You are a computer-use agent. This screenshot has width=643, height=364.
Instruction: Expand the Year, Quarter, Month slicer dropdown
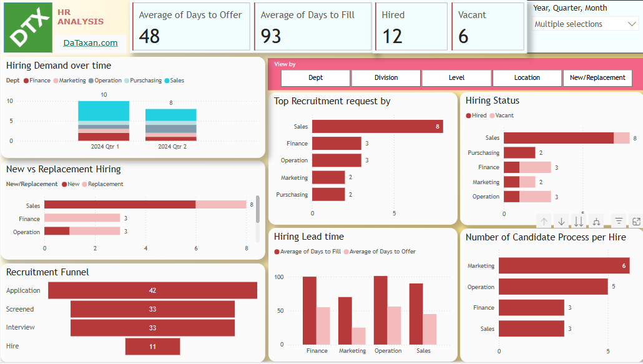point(585,24)
